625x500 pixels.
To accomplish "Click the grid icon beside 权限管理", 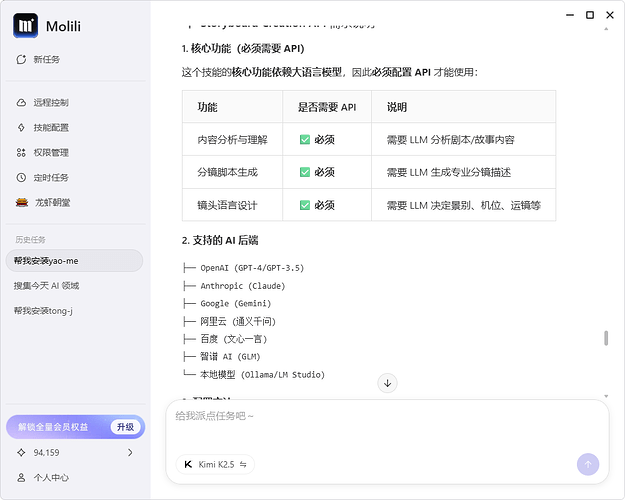I will 21,152.
